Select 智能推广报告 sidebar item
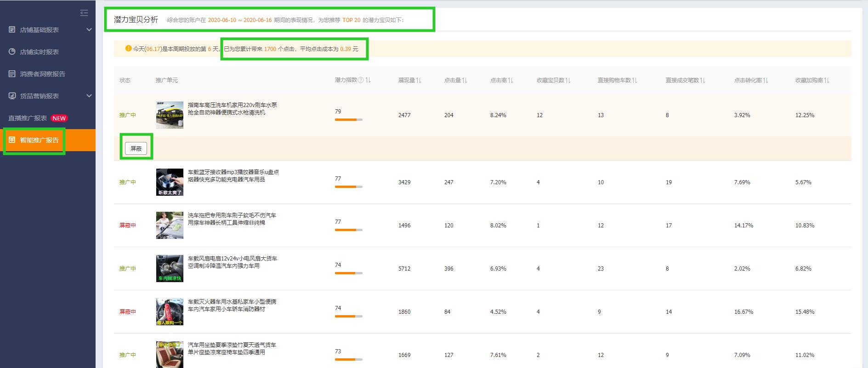This screenshot has width=868, height=368. (39, 140)
